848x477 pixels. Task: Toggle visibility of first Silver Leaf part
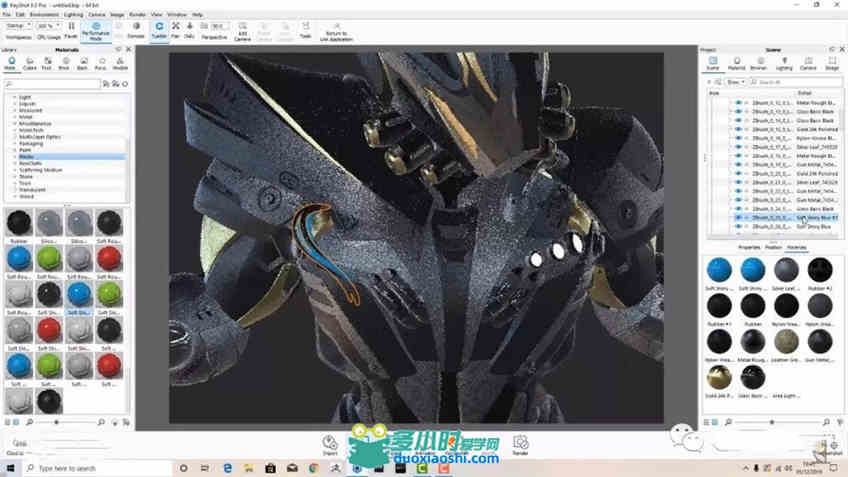point(738,147)
